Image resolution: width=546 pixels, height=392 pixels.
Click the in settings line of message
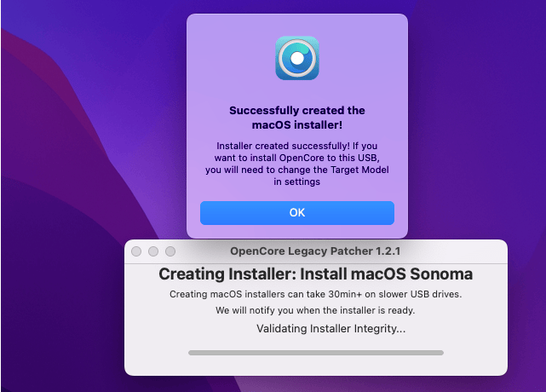296,182
